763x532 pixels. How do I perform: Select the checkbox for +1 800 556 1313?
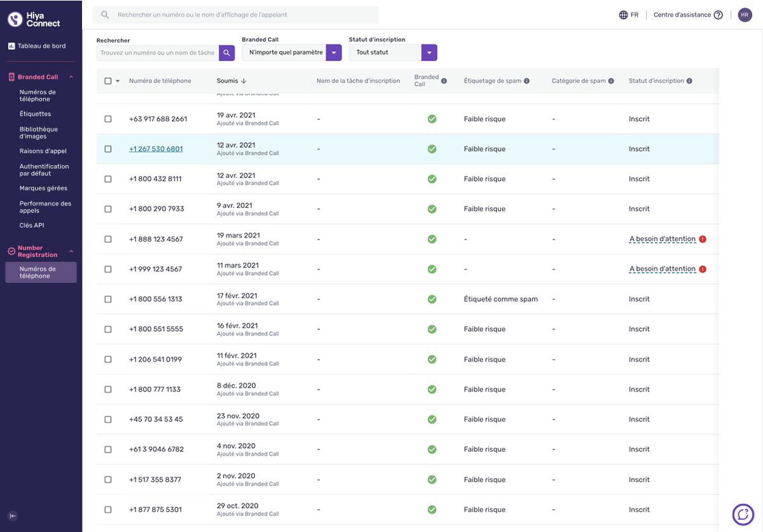(108, 299)
